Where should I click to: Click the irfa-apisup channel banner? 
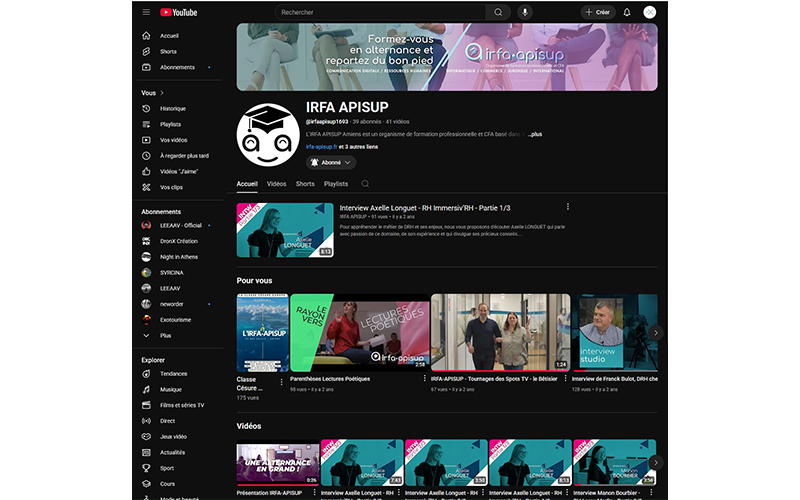(x=447, y=57)
